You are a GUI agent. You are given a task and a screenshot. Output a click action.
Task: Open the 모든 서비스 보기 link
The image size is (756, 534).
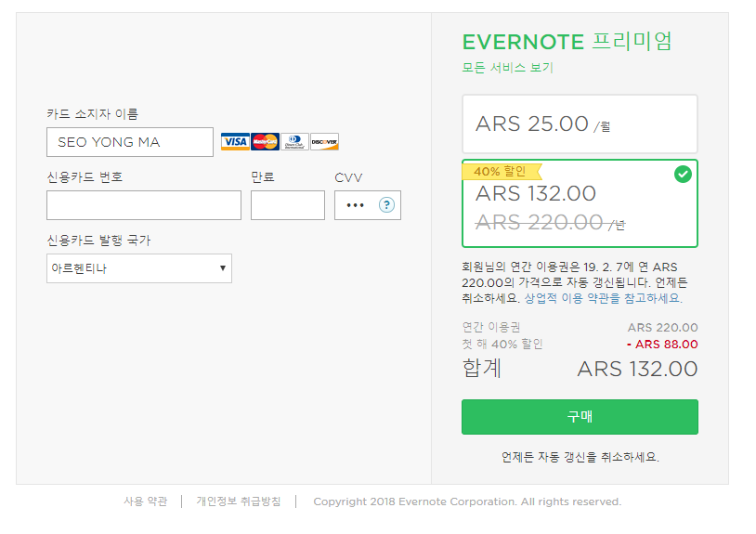508,68
